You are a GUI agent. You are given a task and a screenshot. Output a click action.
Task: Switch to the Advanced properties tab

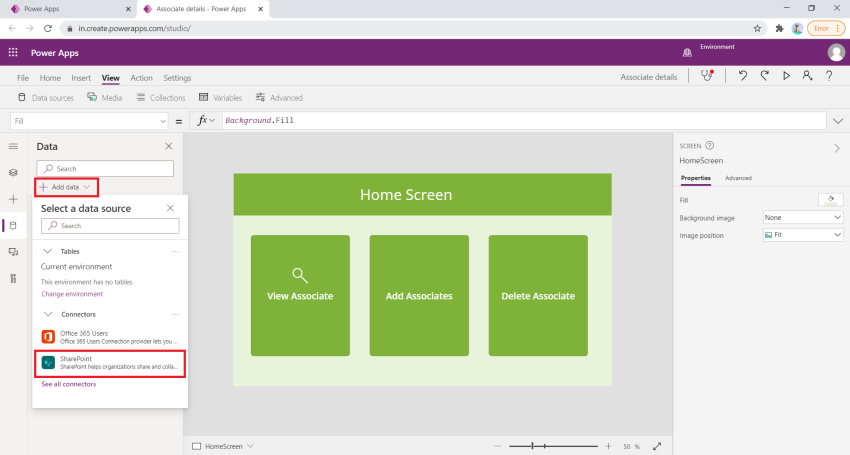[x=738, y=178]
